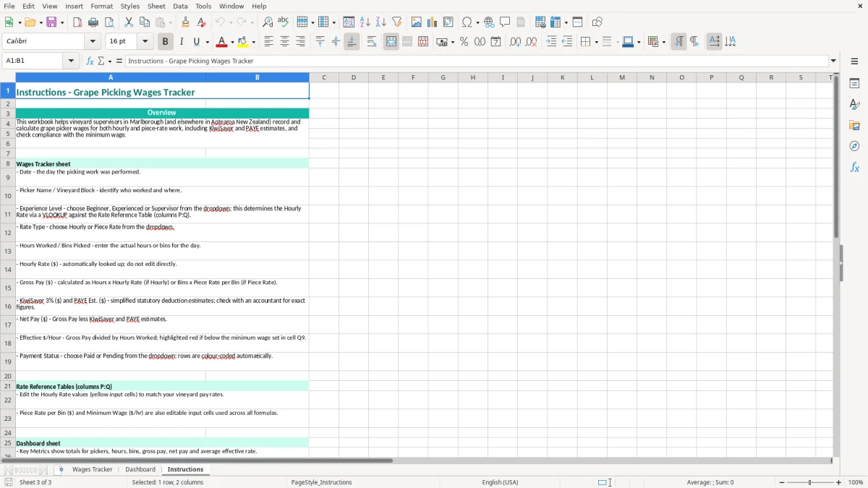Open the Function Wizard fx icon
The height and width of the screenshot is (488, 868).
[90, 61]
